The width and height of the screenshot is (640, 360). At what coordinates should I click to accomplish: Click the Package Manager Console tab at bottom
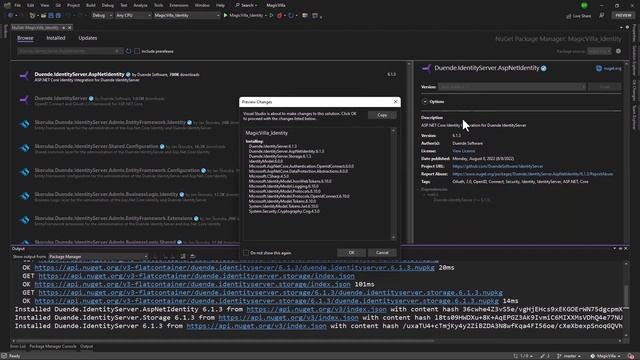tap(53, 347)
